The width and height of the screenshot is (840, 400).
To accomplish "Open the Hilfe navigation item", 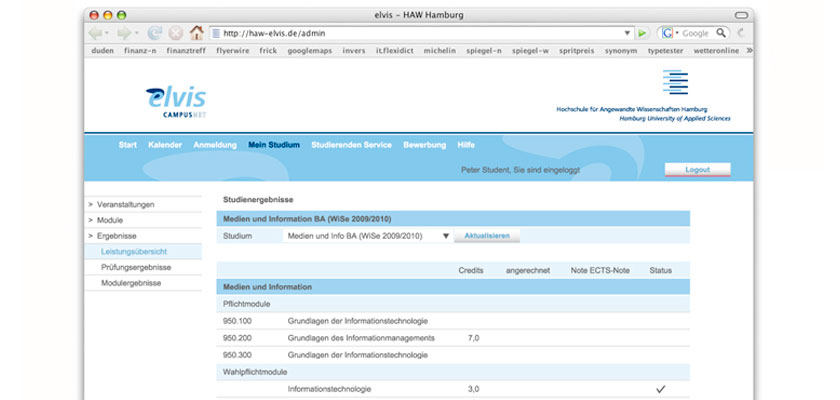I will [x=466, y=145].
